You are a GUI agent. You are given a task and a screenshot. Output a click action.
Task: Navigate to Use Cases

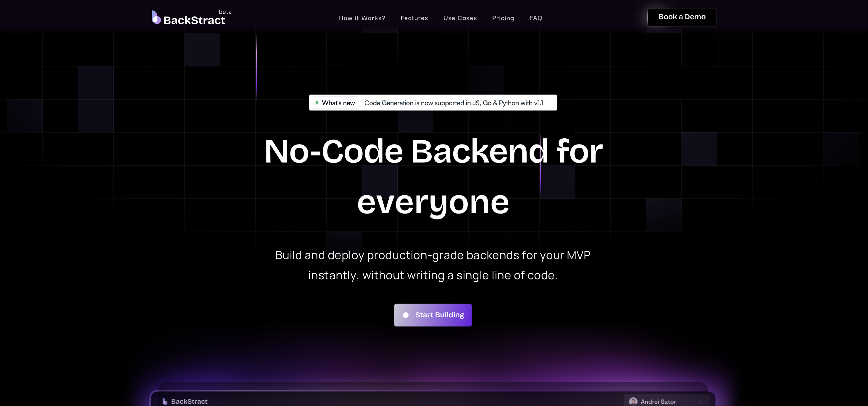click(460, 18)
